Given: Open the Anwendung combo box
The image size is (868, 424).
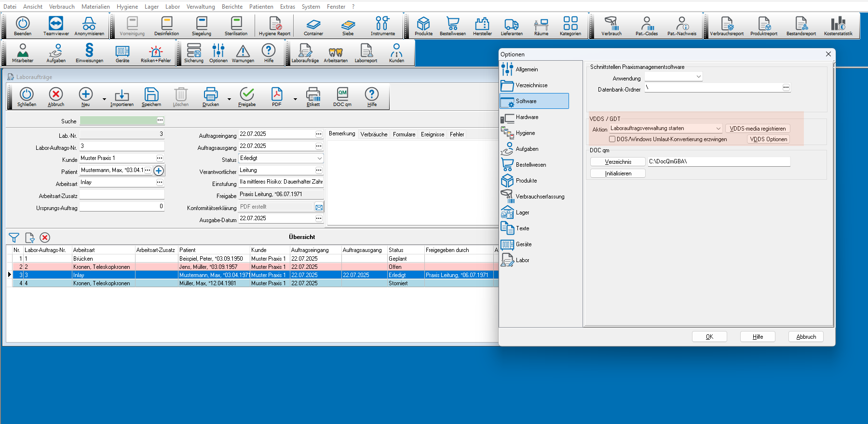Looking at the screenshot, I should coord(698,77).
